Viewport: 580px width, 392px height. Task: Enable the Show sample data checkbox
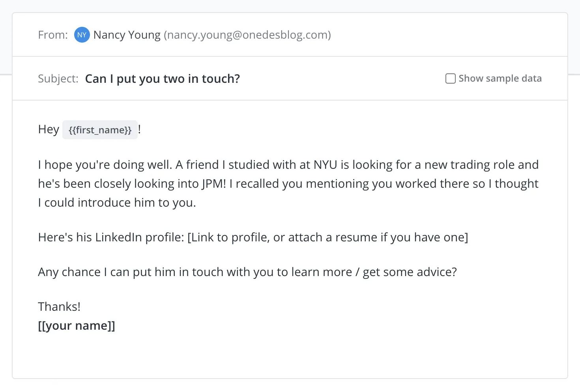(x=450, y=78)
